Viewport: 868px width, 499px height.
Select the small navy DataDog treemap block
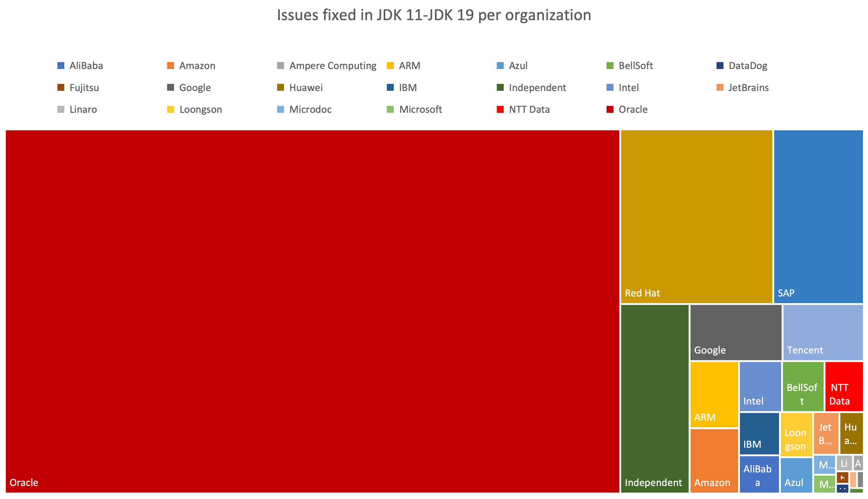tap(842, 488)
